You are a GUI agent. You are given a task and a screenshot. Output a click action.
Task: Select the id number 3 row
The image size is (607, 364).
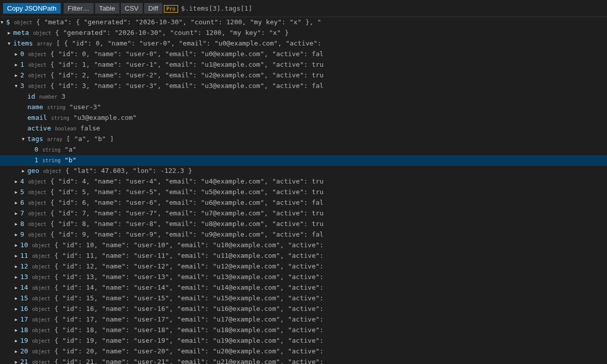click(303, 97)
